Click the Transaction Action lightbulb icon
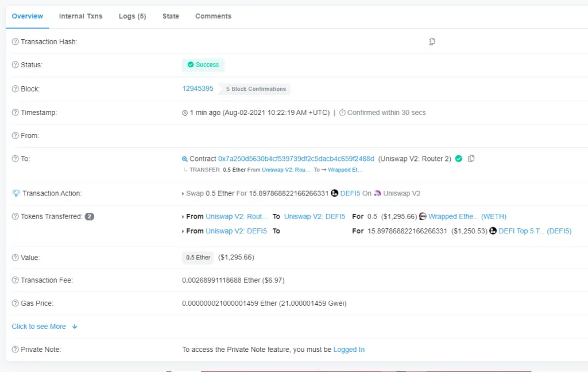The image size is (588, 372). (x=16, y=193)
